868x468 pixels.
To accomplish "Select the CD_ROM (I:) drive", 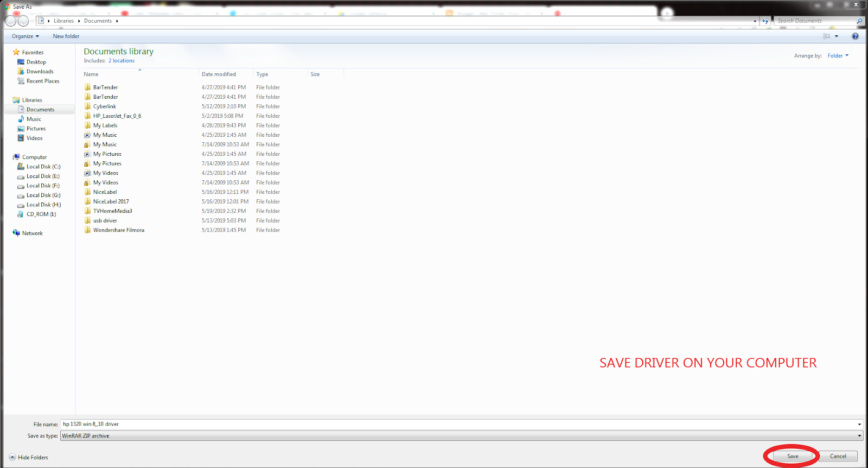I will click(41, 214).
